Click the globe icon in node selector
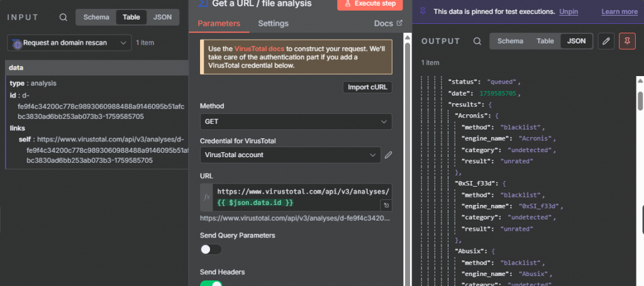Viewport: 644px width, 286px height. (x=17, y=43)
